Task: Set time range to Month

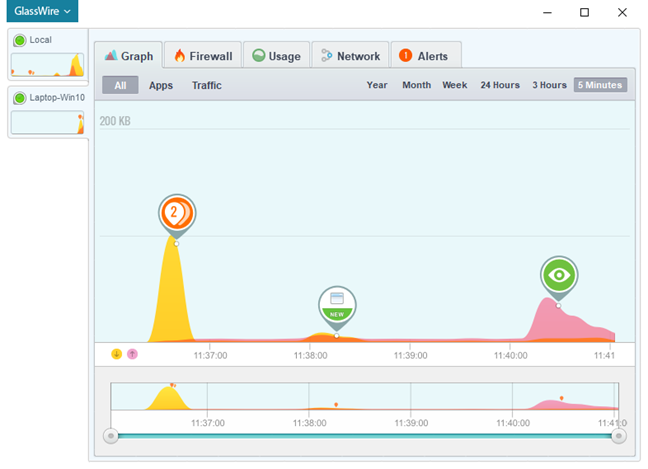Action: pyautogui.click(x=417, y=85)
